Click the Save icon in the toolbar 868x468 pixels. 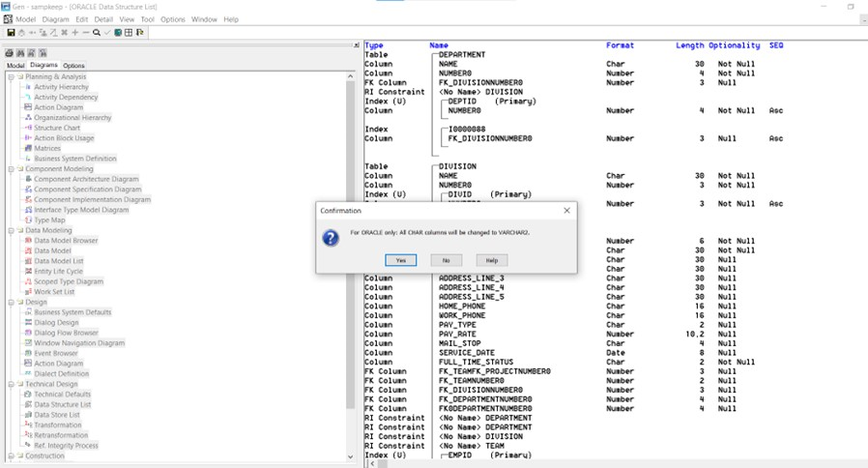pos(11,32)
